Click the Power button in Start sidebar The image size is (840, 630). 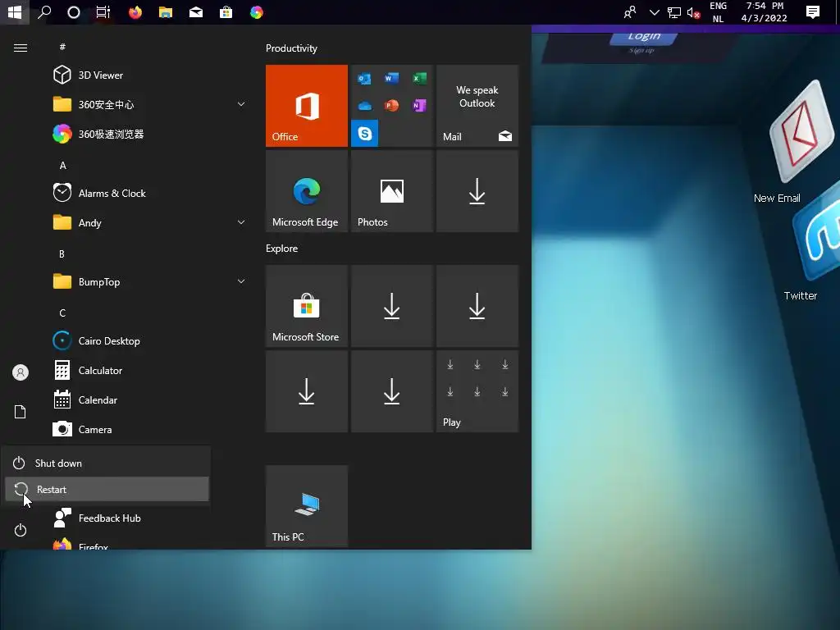(x=21, y=531)
